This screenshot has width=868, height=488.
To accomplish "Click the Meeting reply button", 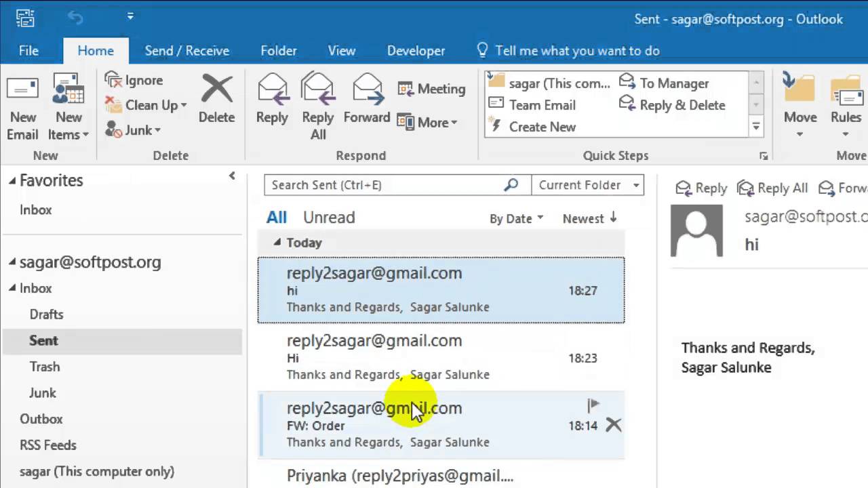I will point(431,89).
